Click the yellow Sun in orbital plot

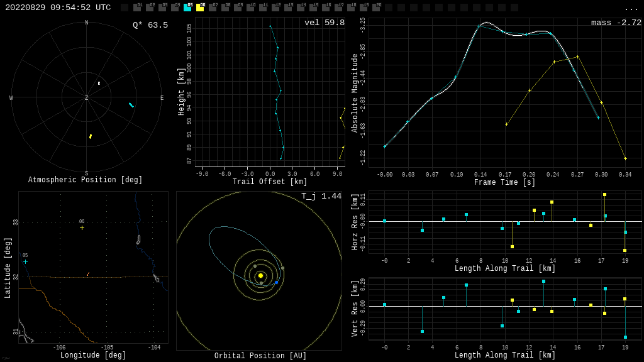pos(260,275)
